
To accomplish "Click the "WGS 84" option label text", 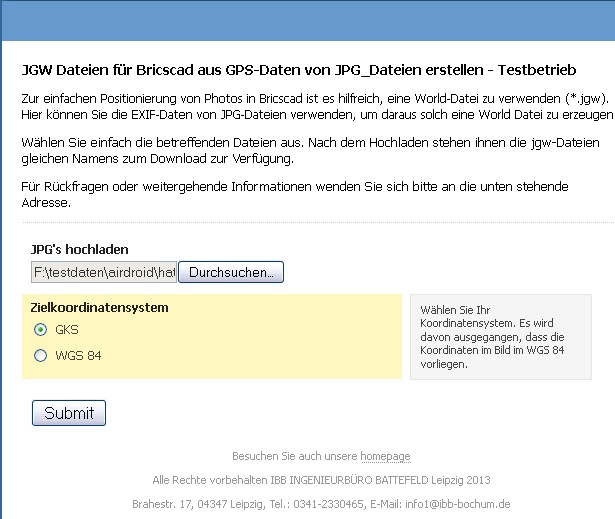I will [78, 356].
